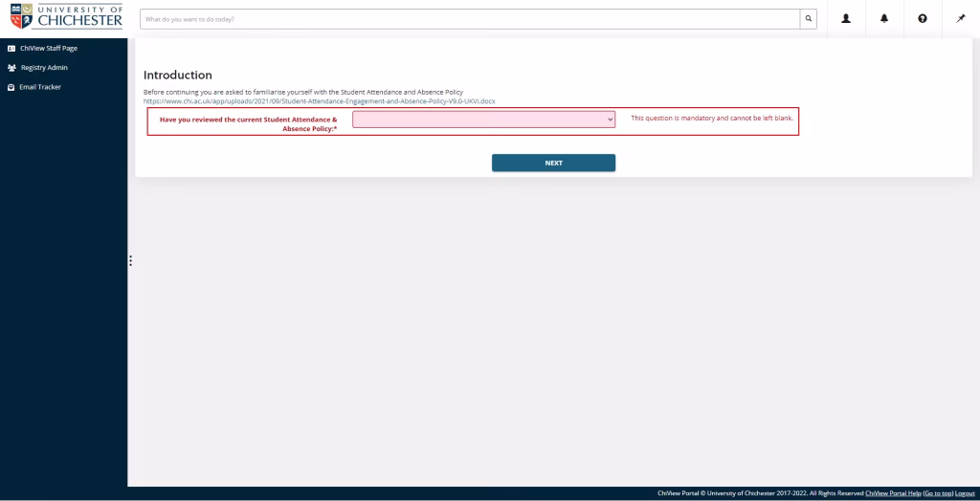
Task: Select the Registry Admin menu label
Action: click(x=44, y=68)
